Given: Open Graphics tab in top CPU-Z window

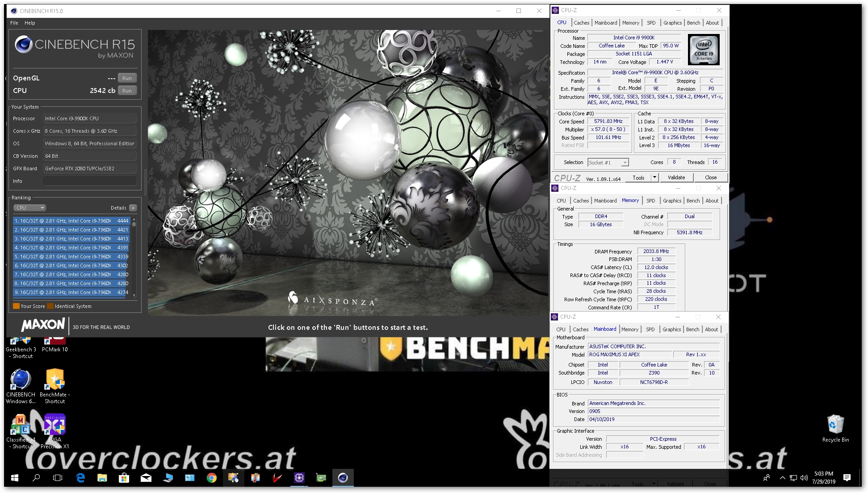Looking at the screenshot, I should point(672,23).
